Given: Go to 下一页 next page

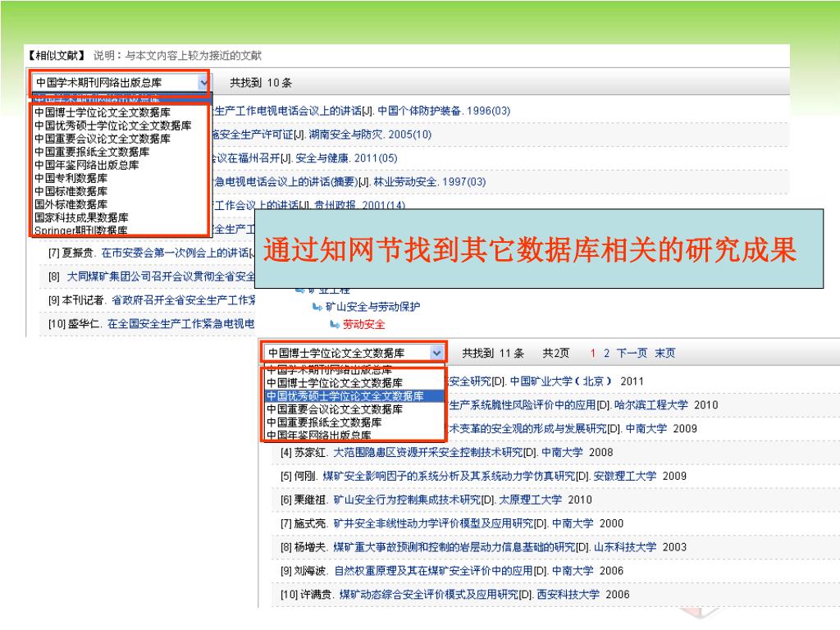Looking at the screenshot, I should tap(632, 353).
